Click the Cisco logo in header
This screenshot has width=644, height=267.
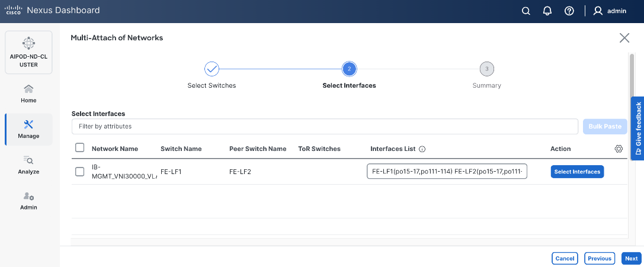click(13, 11)
